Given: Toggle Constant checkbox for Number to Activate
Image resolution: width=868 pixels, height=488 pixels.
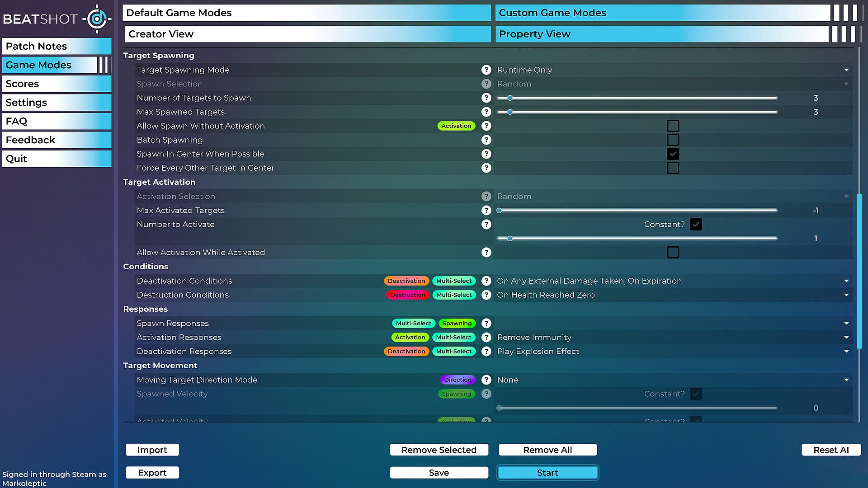Looking at the screenshot, I should pos(696,224).
